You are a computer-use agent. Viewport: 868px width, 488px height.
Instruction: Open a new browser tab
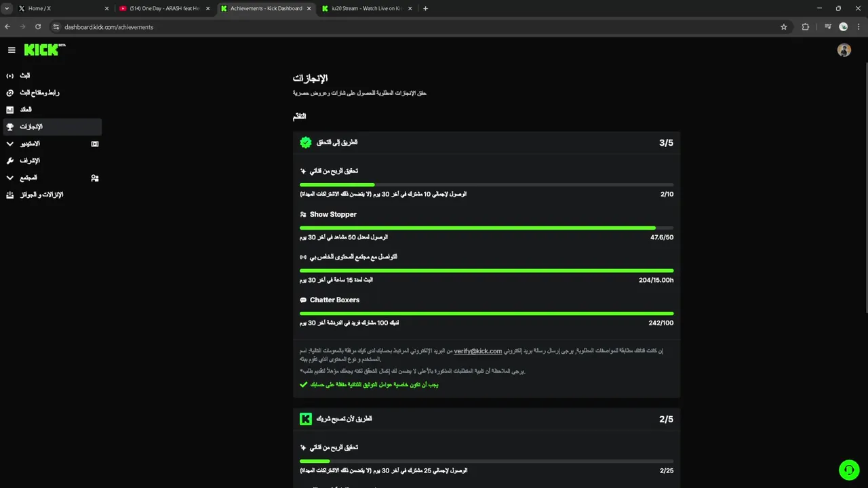tap(425, 9)
